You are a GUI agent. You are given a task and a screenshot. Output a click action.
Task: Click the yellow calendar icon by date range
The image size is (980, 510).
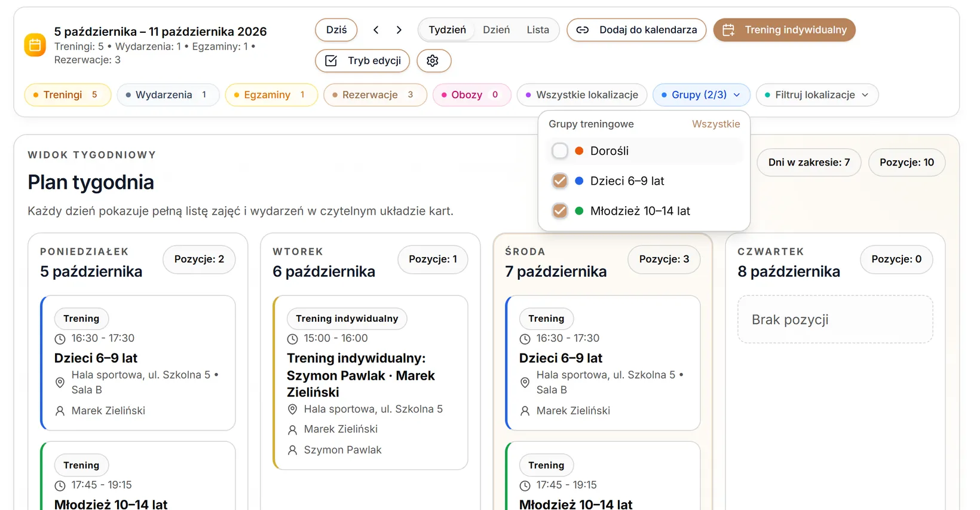(35, 45)
